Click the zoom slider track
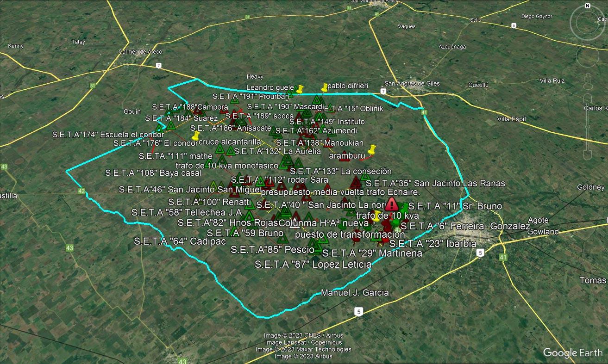The width and height of the screenshot is (608, 364). [x=588, y=126]
